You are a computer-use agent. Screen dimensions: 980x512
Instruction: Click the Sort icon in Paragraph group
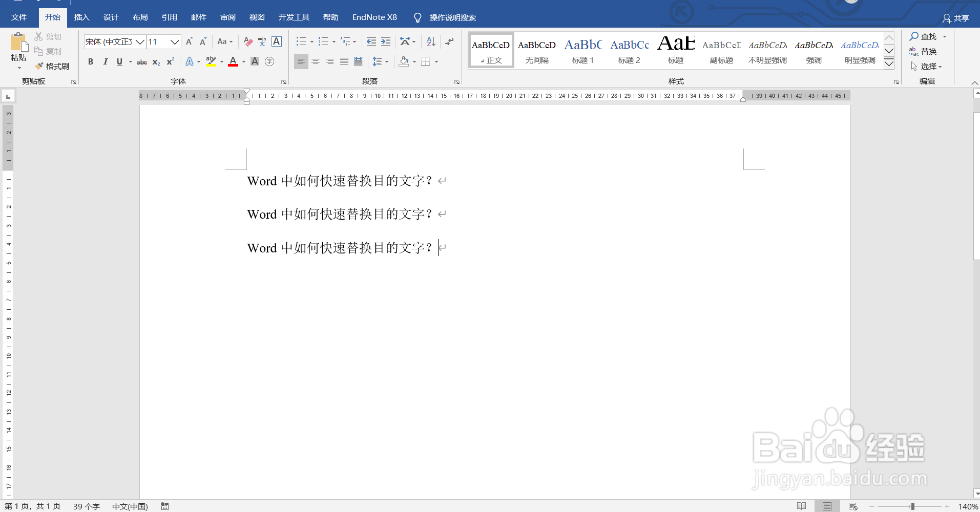coord(430,41)
